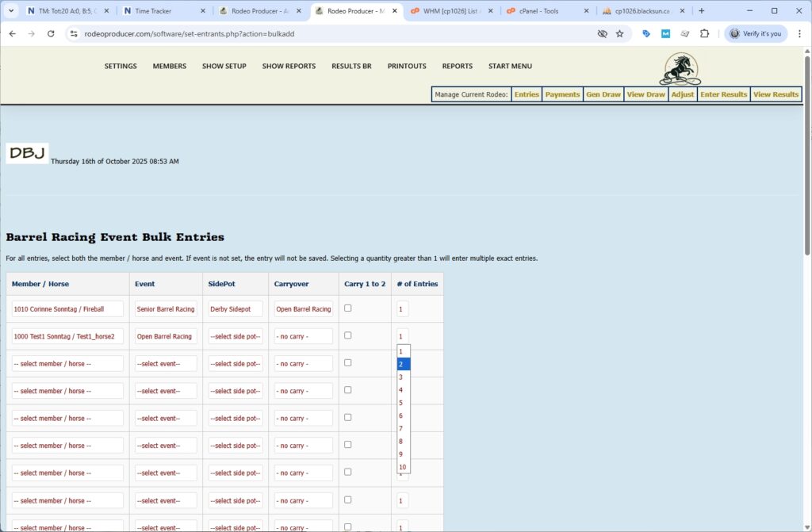Bookmark the page with the star icon

click(x=619, y=34)
